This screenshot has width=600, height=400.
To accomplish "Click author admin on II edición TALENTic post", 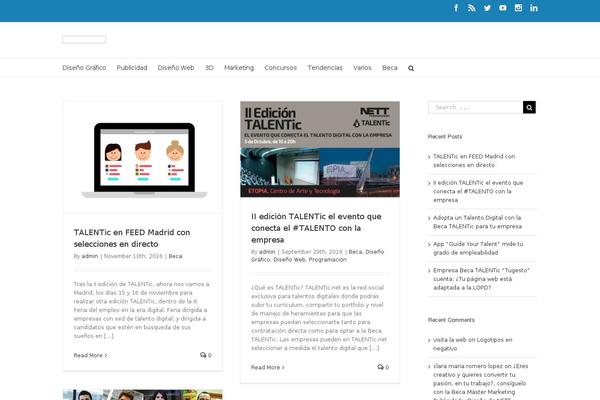I will pos(267,252).
